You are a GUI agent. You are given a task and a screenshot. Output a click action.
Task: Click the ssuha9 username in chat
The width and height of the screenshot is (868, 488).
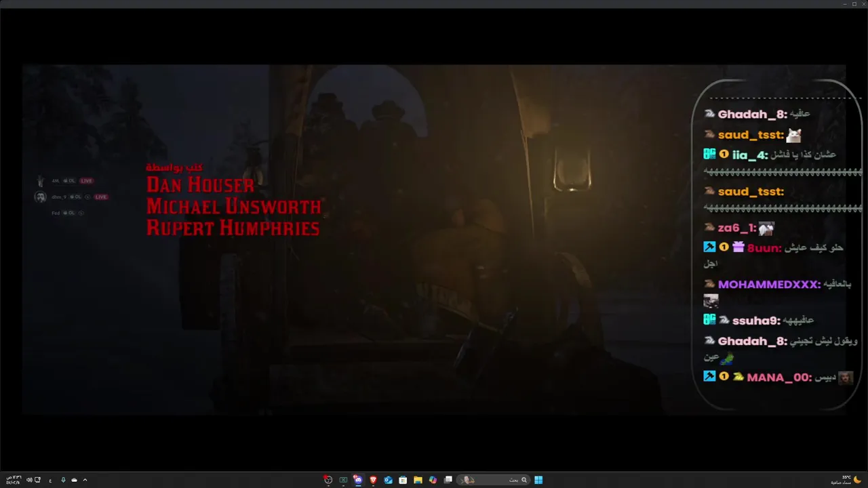(756, 321)
